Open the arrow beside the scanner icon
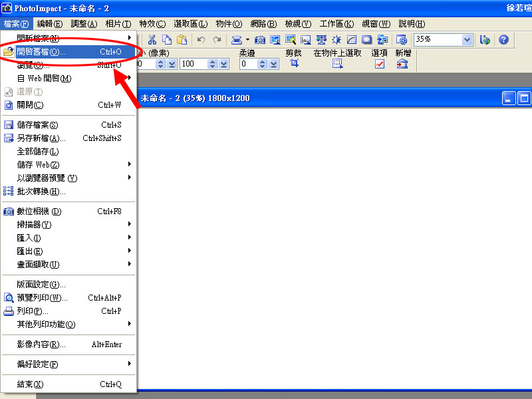Viewport: 532px width, 399px height. pyautogui.click(x=247, y=40)
